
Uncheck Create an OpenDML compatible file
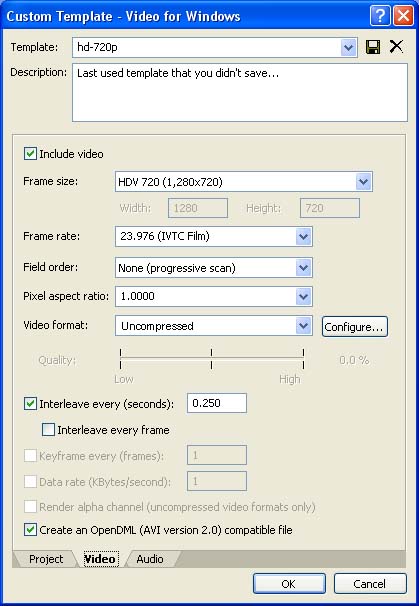click(30, 530)
